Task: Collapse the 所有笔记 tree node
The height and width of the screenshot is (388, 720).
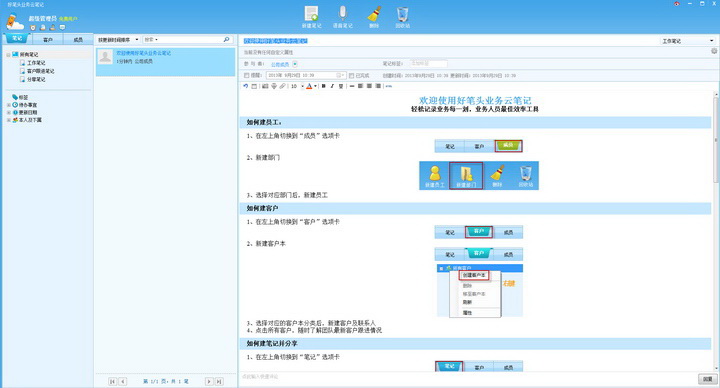Action: tap(8, 55)
